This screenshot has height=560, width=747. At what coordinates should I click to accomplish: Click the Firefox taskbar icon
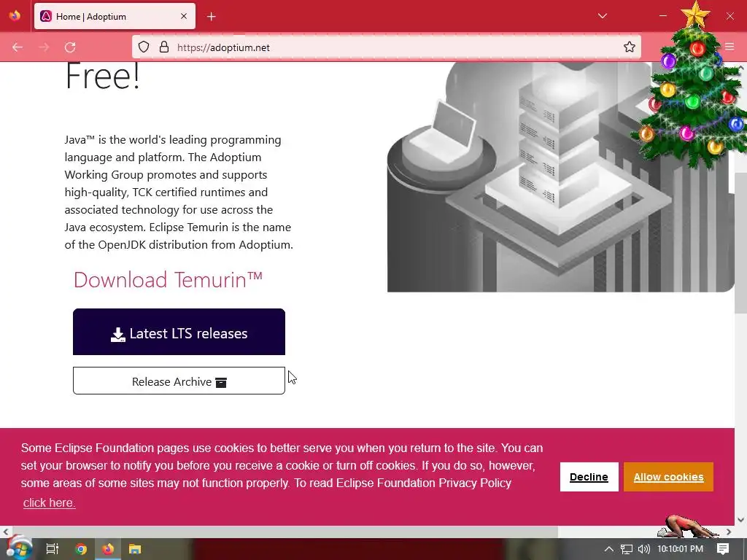pyautogui.click(x=108, y=549)
